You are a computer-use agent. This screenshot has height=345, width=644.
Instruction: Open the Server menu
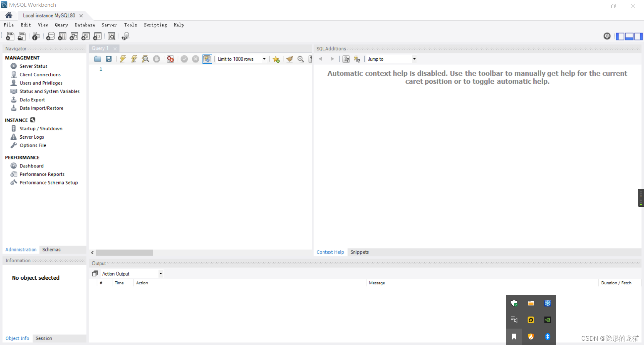point(109,25)
